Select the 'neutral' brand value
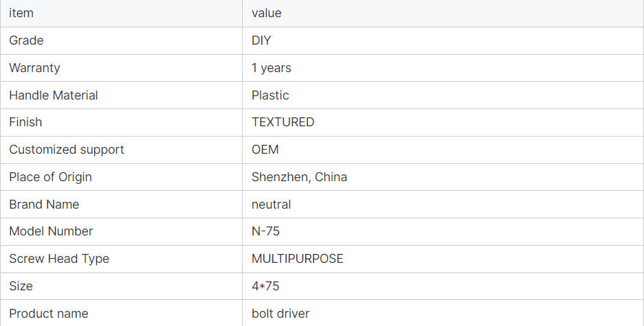The image size is (644, 326). pyautogui.click(x=271, y=205)
